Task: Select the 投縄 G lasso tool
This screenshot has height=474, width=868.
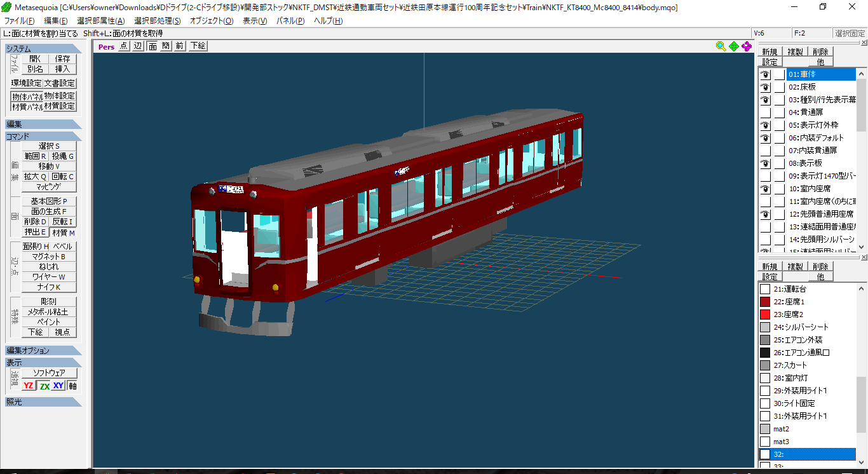Action: [x=63, y=156]
